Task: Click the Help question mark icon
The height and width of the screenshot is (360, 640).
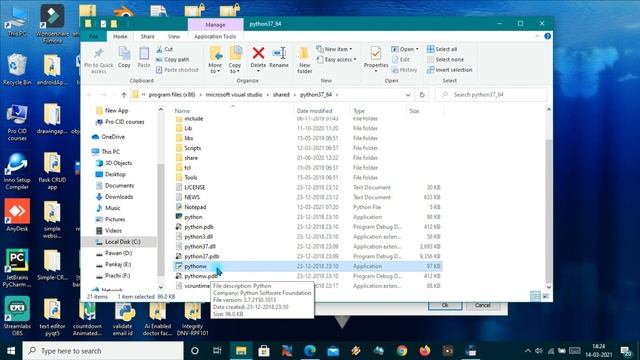Action: pos(547,36)
